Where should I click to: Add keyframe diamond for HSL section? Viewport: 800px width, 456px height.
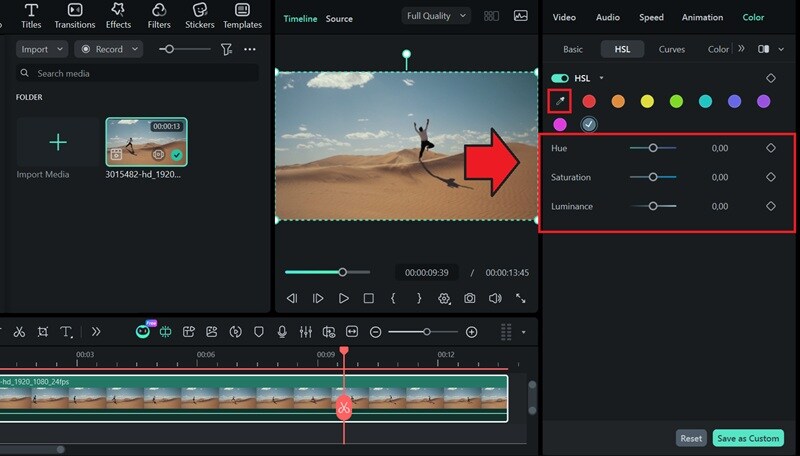(771, 78)
